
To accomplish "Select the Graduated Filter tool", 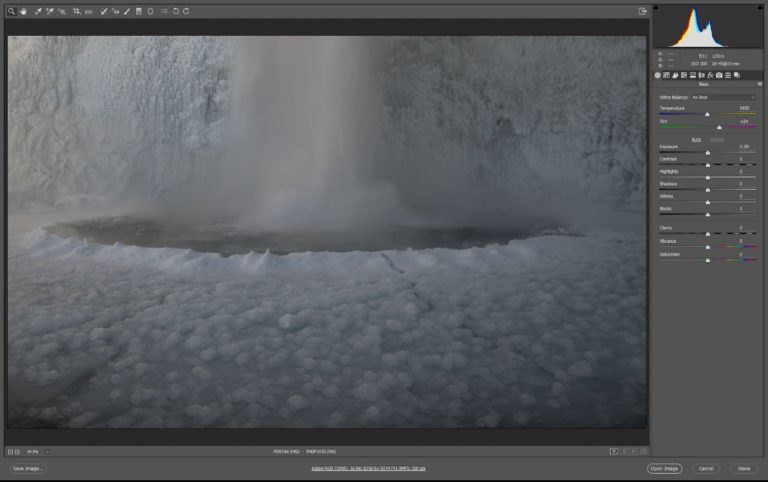I will [139, 11].
